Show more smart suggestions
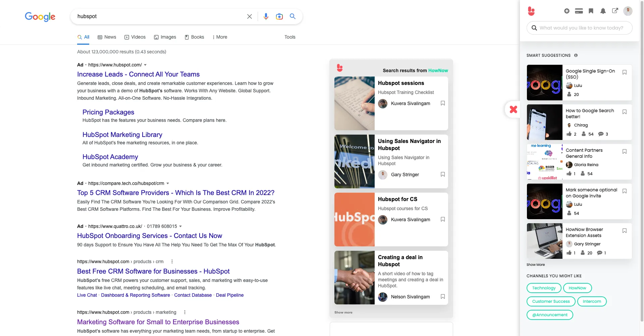Screen dimensions: 644x336 536,265
